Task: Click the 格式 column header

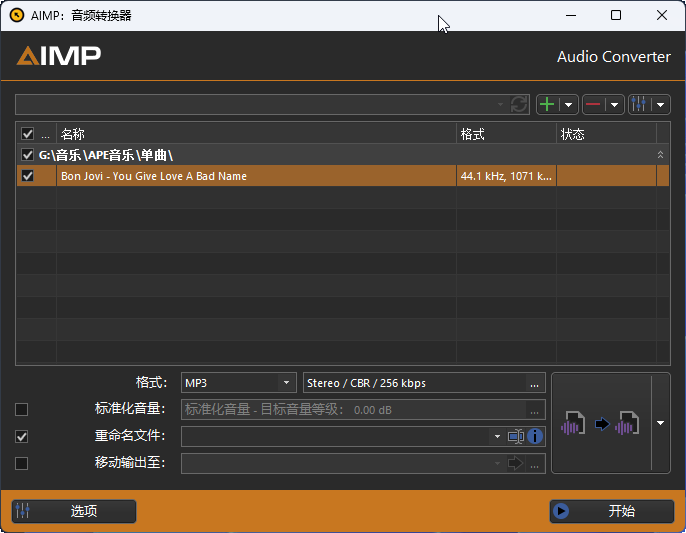Action: click(x=506, y=134)
